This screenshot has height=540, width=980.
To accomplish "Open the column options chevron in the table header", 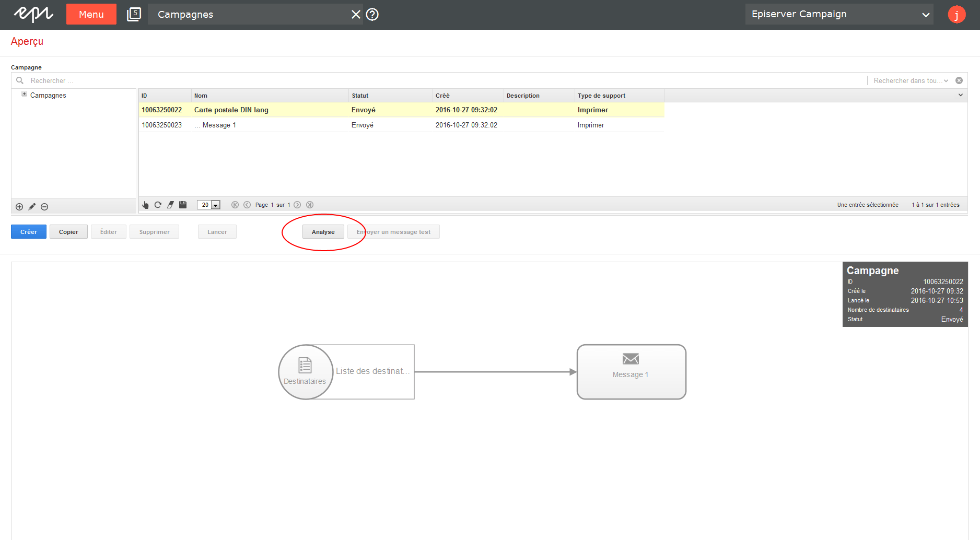I will pyautogui.click(x=960, y=95).
